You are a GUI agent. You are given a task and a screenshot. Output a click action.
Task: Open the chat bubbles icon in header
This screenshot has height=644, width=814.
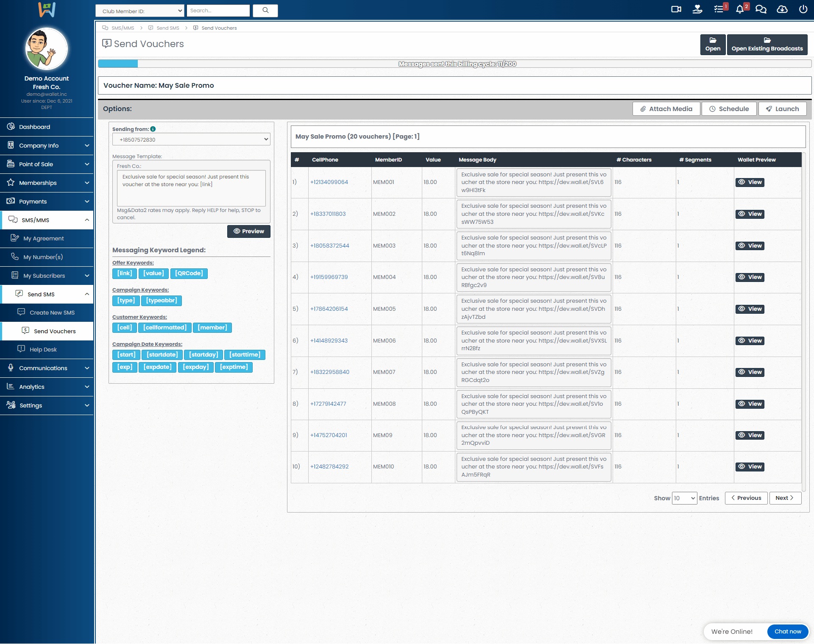point(761,9)
